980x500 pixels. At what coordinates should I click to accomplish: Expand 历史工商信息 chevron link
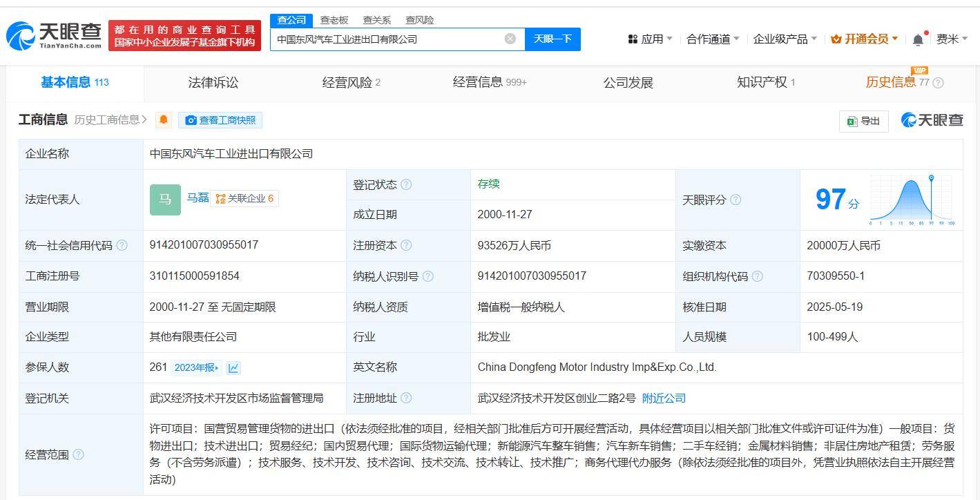(111, 119)
